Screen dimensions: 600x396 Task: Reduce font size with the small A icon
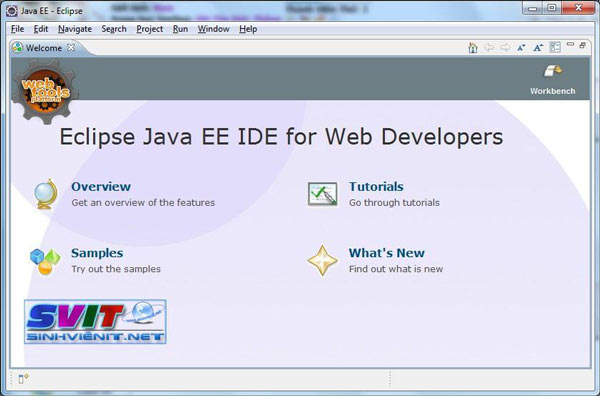coord(521,48)
